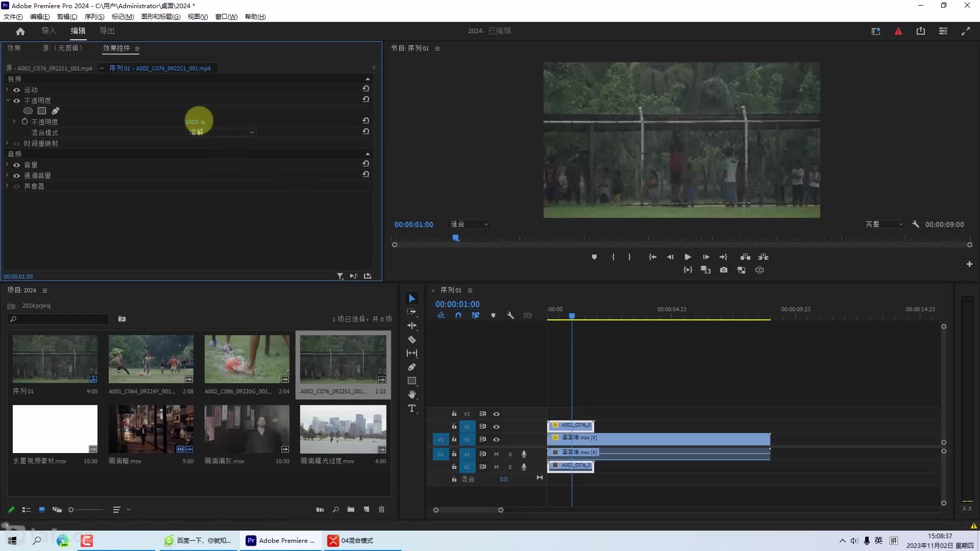Toggle linked selection in timeline
Image resolution: width=980 pixels, height=551 pixels.
click(476, 315)
